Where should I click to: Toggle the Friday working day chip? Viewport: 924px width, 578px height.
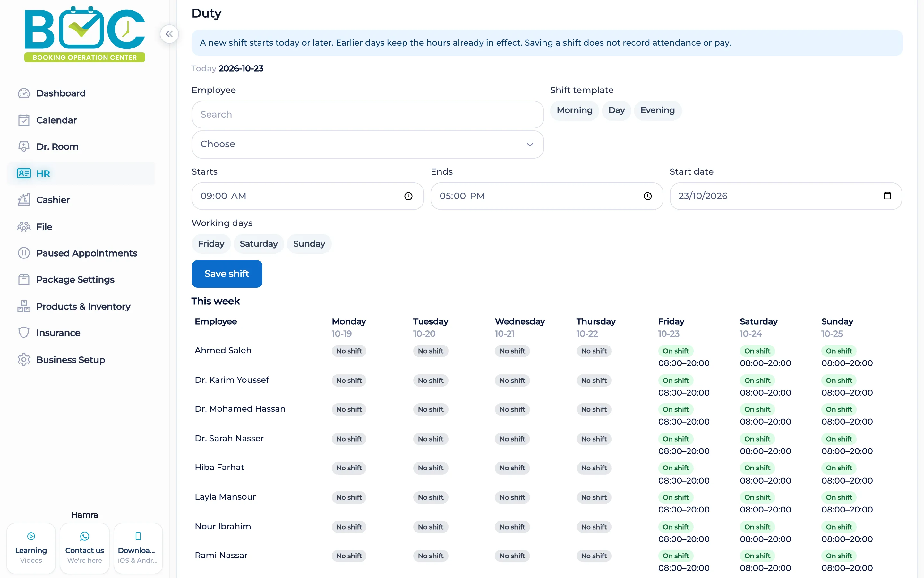211,244
